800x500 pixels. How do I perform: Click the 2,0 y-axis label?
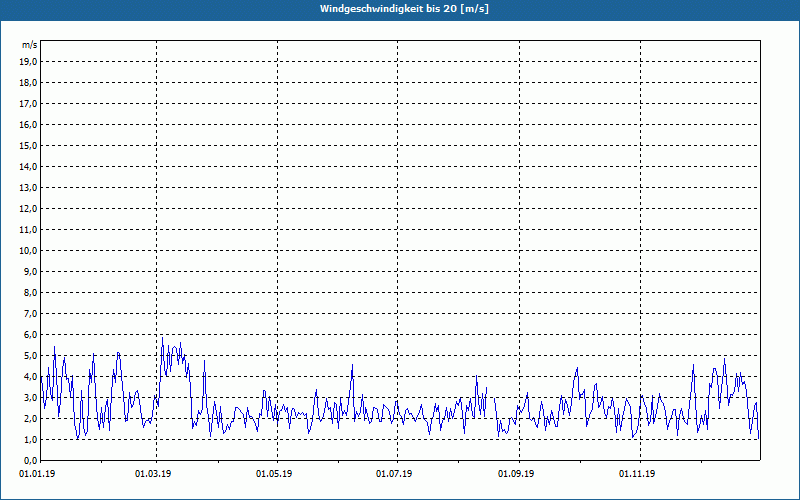[x=30, y=418]
